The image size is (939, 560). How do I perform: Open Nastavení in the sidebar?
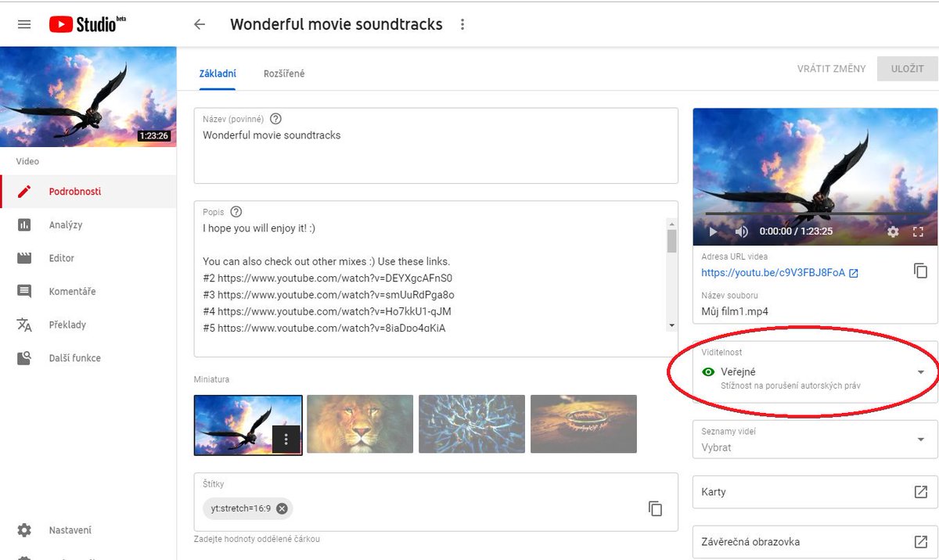pyautogui.click(x=88, y=530)
